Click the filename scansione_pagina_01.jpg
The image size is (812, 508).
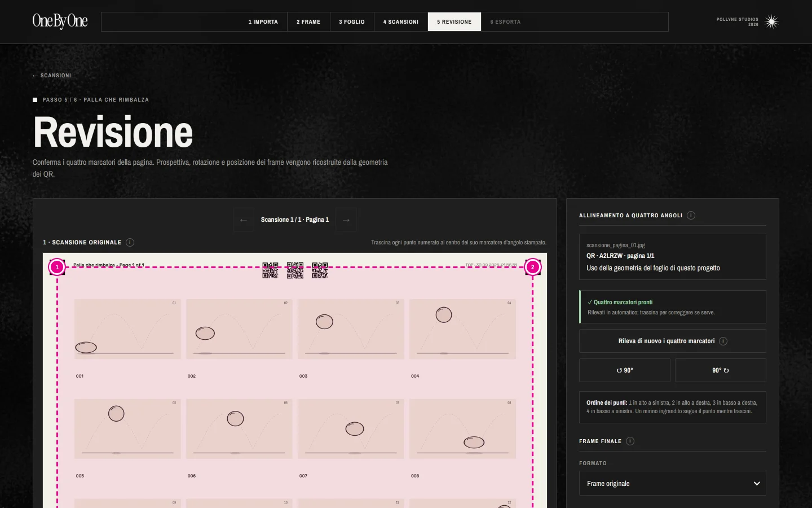(616, 246)
